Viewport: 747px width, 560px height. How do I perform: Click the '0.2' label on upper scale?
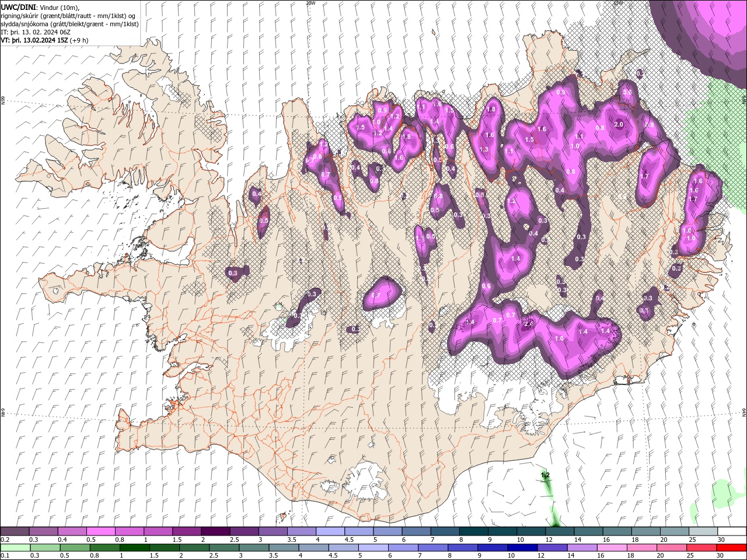tap(5, 540)
